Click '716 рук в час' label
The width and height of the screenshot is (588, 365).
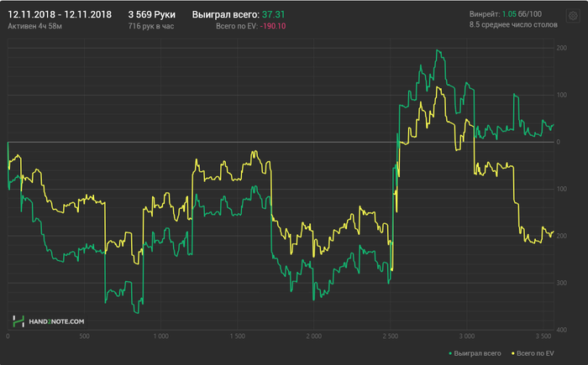point(151,26)
